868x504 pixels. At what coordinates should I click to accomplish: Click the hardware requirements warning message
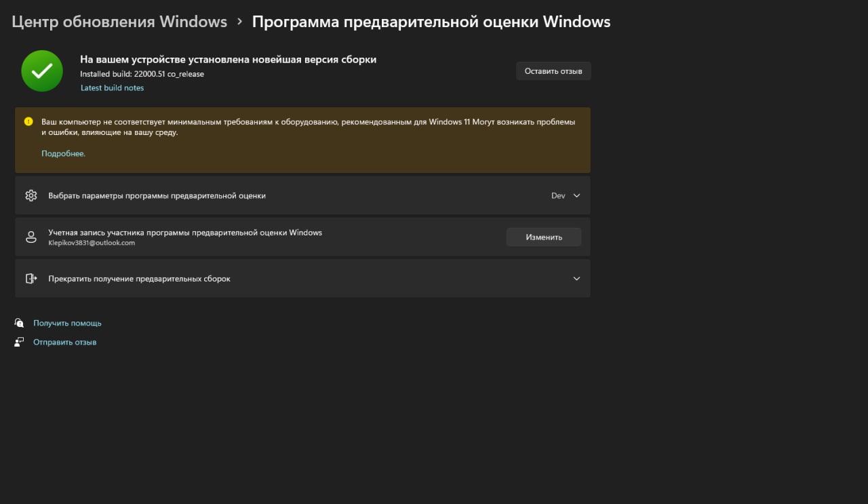pos(309,128)
